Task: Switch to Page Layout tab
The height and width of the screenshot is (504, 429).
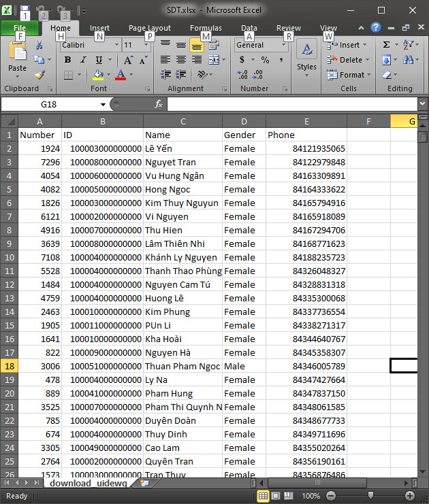Action: pos(150,29)
